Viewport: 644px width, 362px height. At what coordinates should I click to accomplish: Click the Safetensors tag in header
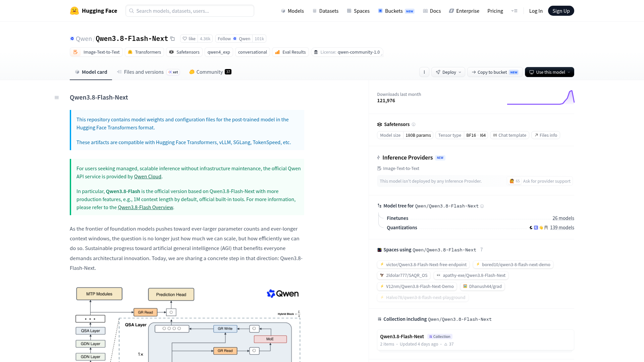(x=184, y=52)
